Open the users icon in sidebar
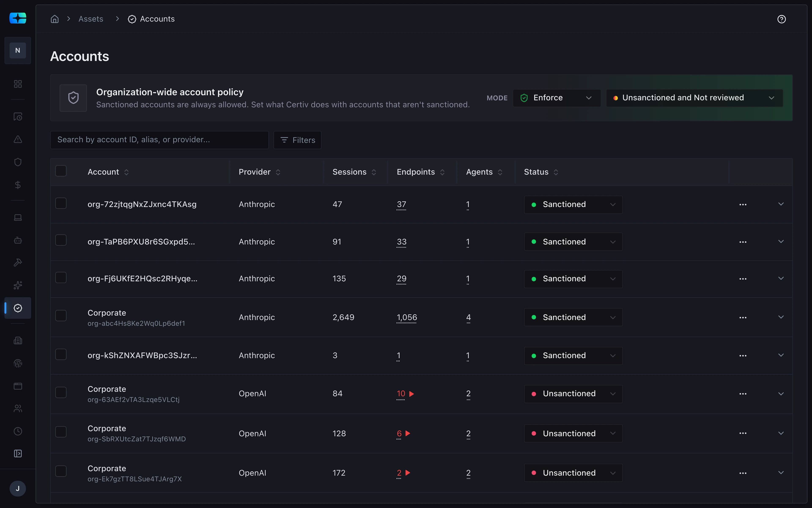Image resolution: width=812 pixels, height=508 pixels. coord(18,409)
